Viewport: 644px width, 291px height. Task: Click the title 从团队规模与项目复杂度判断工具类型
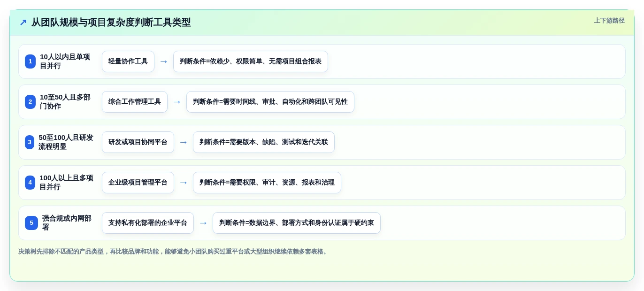tap(111, 23)
